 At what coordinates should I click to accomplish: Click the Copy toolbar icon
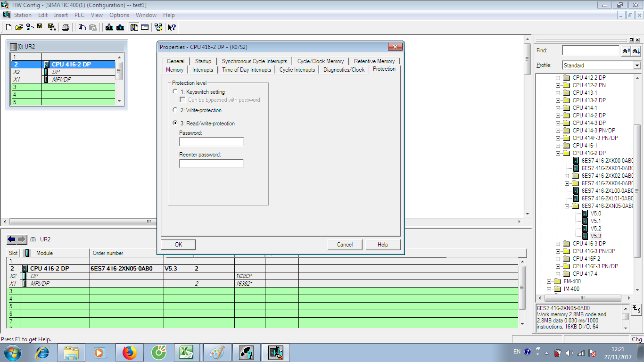(82, 27)
